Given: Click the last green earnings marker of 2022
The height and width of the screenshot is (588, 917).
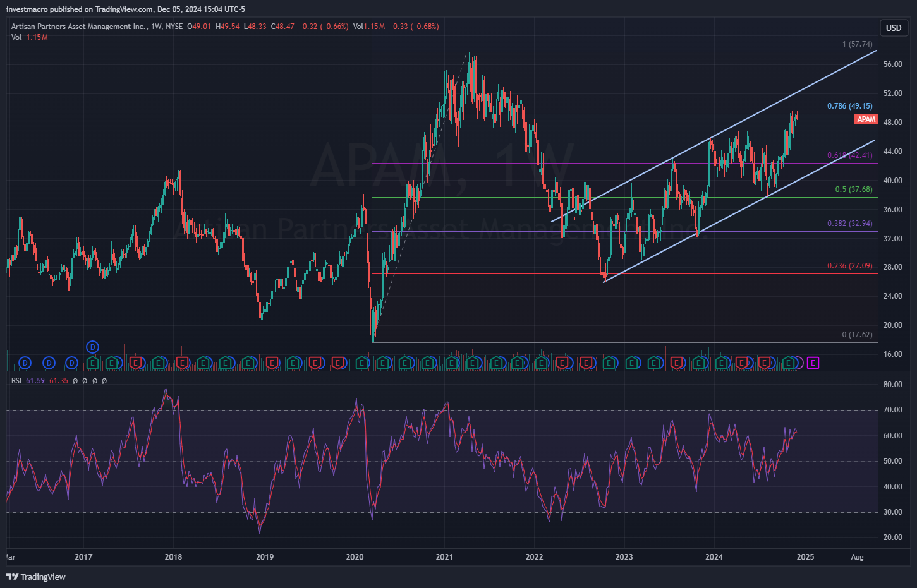Looking at the screenshot, I should (x=609, y=363).
